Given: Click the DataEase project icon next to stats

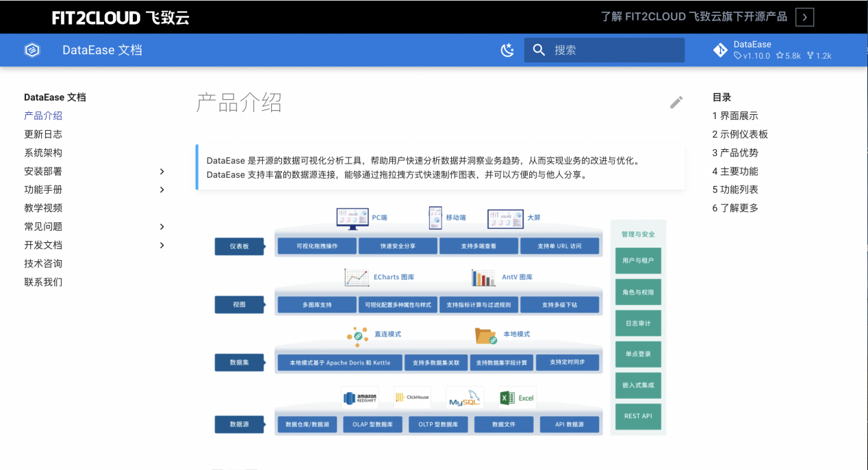Looking at the screenshot, I should [x=719, y=49].
